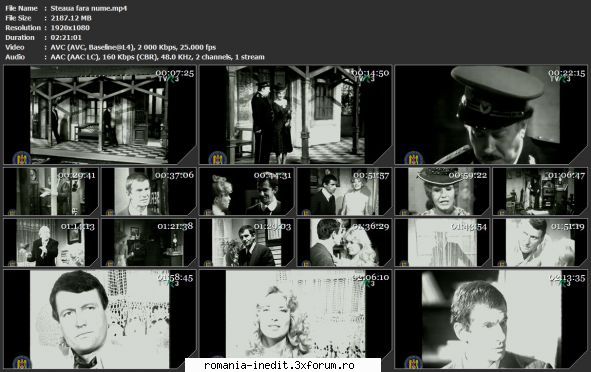The height and width of the screenshot is (372, 591).
Task: Click the duration value 02:21:01
Action: 66,38
